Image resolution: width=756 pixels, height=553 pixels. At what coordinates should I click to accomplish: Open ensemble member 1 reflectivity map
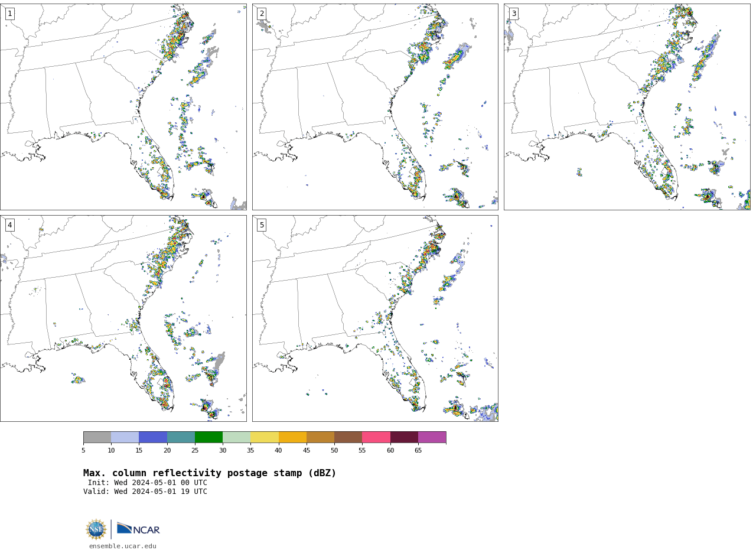(123, 106)
